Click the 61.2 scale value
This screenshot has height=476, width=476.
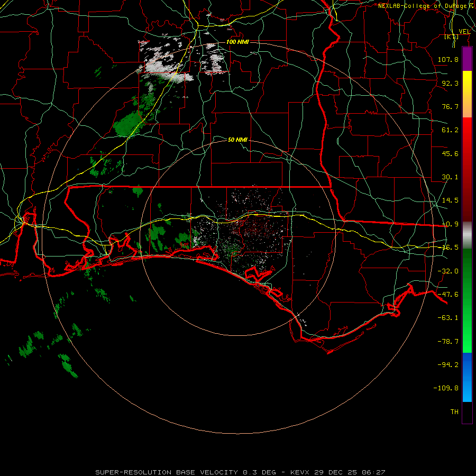tap(450, 130)
